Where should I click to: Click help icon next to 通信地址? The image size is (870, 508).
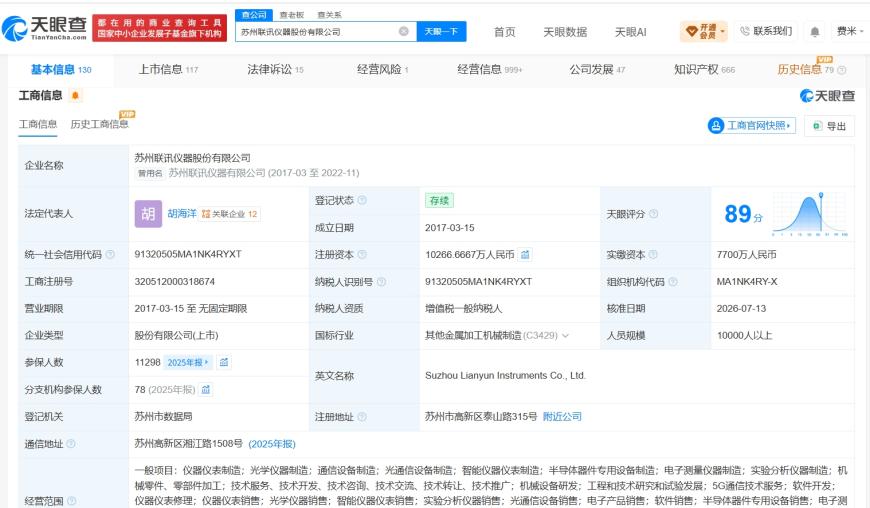pyautogui.click(x=70, y=444)
